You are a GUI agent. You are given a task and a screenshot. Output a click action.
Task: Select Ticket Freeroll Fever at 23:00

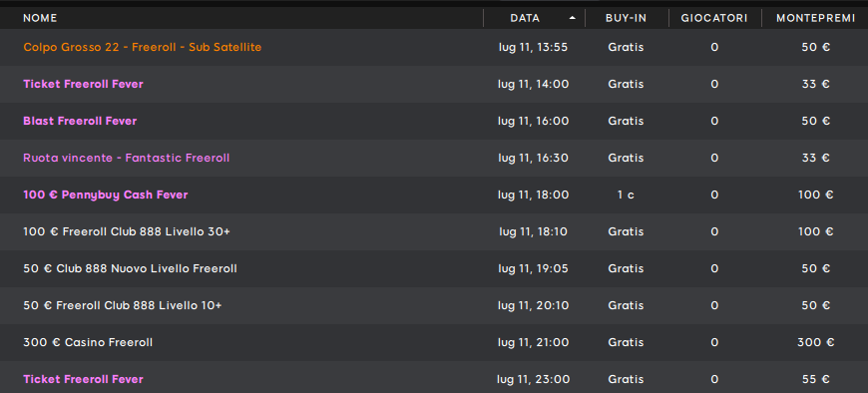pos(434,377)
